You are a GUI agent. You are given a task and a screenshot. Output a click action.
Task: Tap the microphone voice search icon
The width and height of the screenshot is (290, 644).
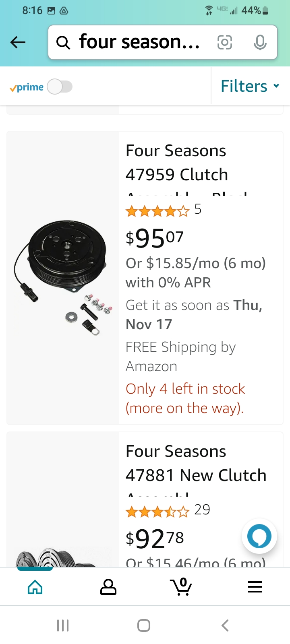[260, 42]
